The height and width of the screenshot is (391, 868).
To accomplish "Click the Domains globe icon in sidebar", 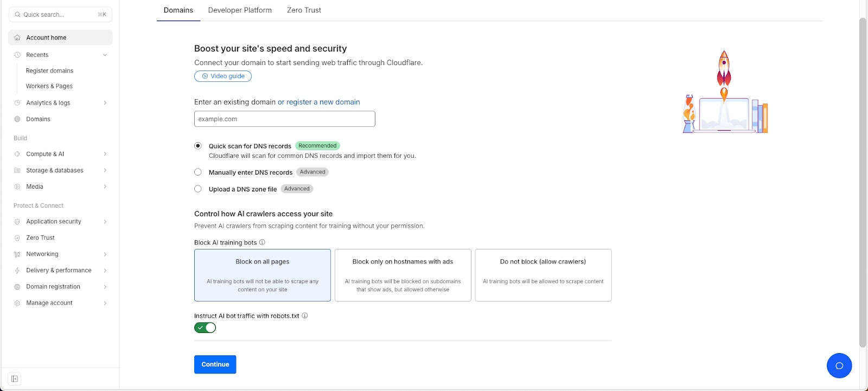I will (17, 119).
